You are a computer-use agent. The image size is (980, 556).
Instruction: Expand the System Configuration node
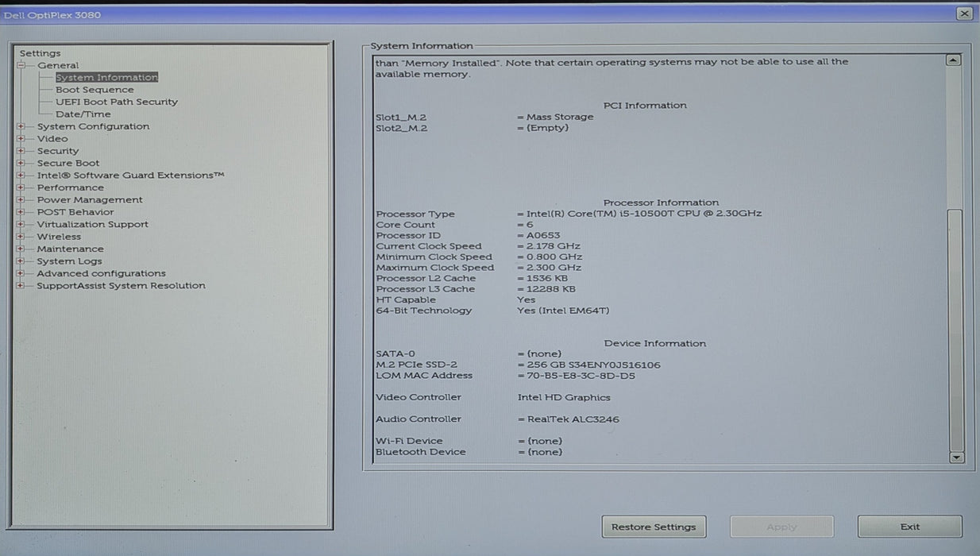click(21, 126)
